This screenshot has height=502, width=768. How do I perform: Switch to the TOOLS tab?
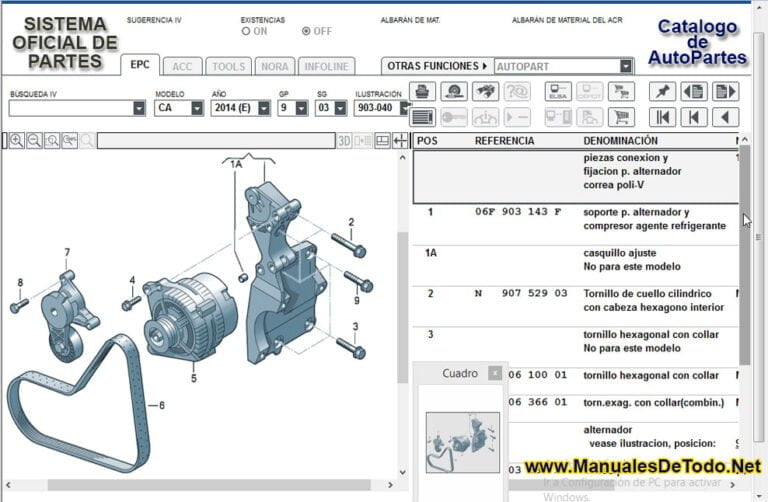pyautogui.click(x=228, y=66)
